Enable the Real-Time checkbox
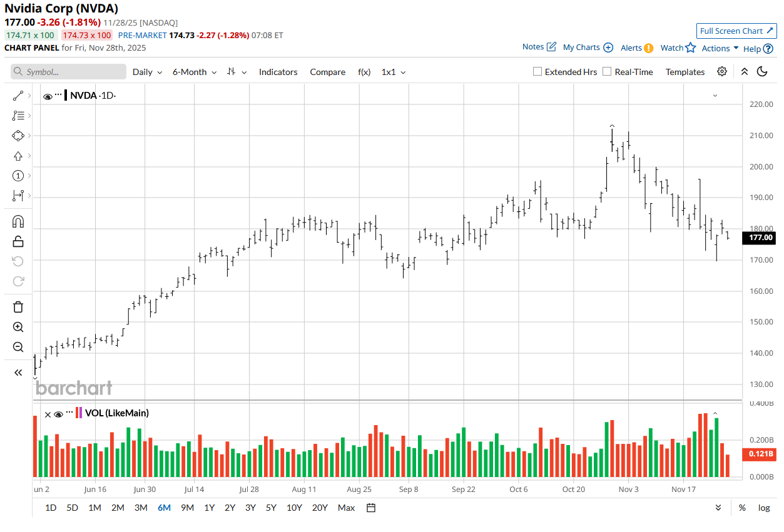This screenshot has width=784, height=532. [x=606, y=71]
